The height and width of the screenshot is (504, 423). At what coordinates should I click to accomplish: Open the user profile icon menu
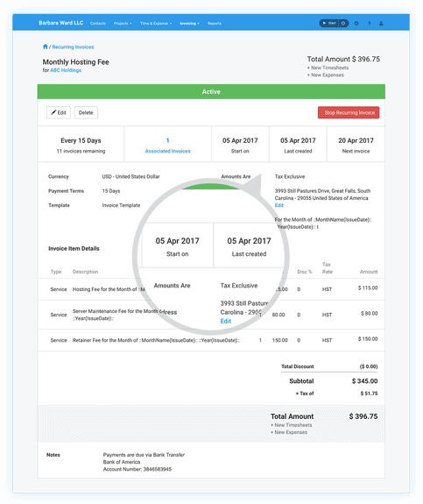tap(381, 23)
